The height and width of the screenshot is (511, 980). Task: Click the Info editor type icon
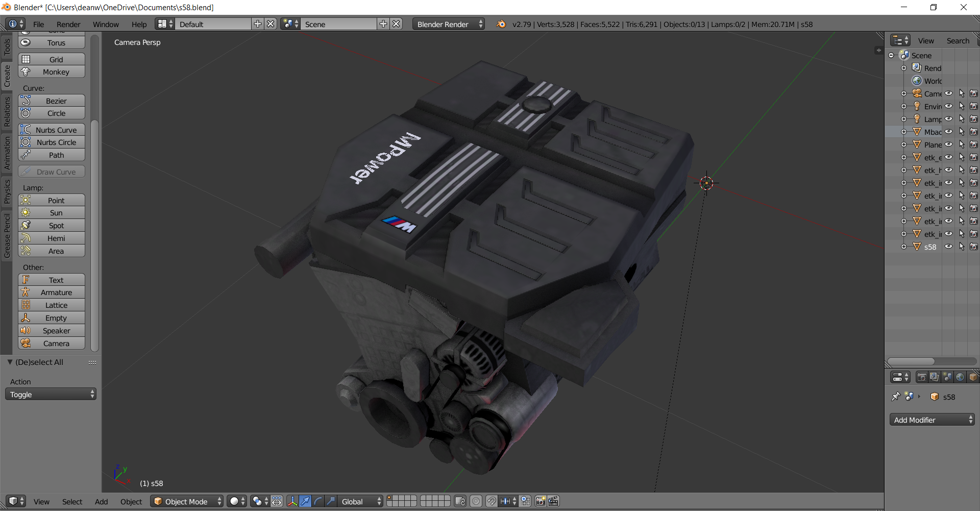tap(15, 24)
